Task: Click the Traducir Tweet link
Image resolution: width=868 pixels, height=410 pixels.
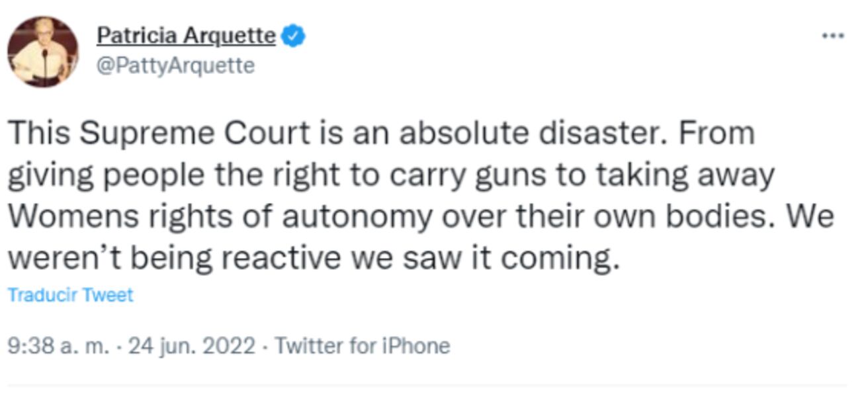Action: click(70, 295)
